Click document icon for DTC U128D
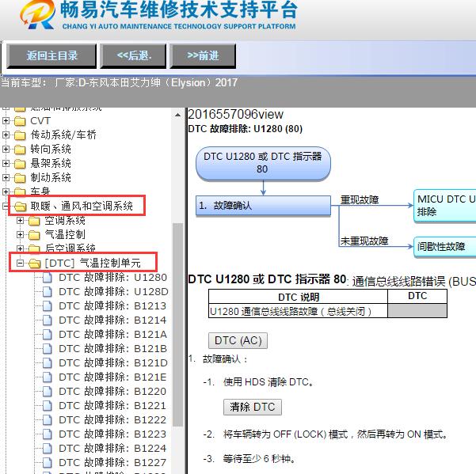This screenshot has height=474, width=476. [48, 292]
